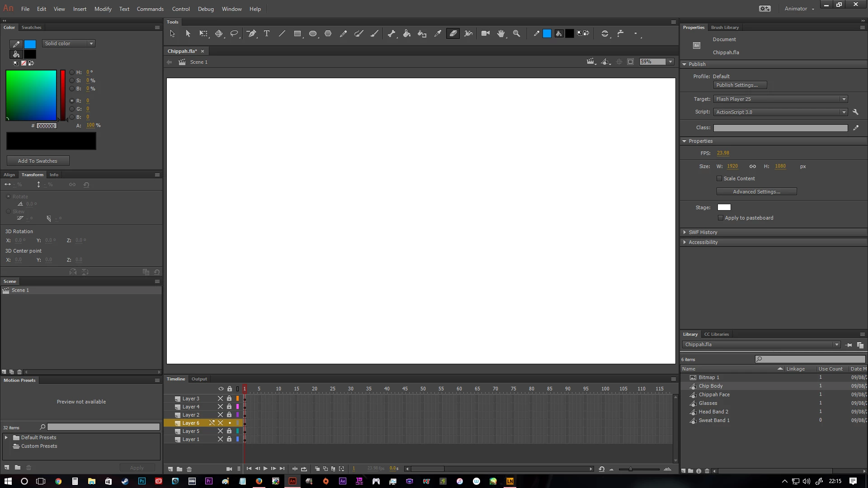
Task: Check Apply to pasteboard option
Action: pos(721,218)
